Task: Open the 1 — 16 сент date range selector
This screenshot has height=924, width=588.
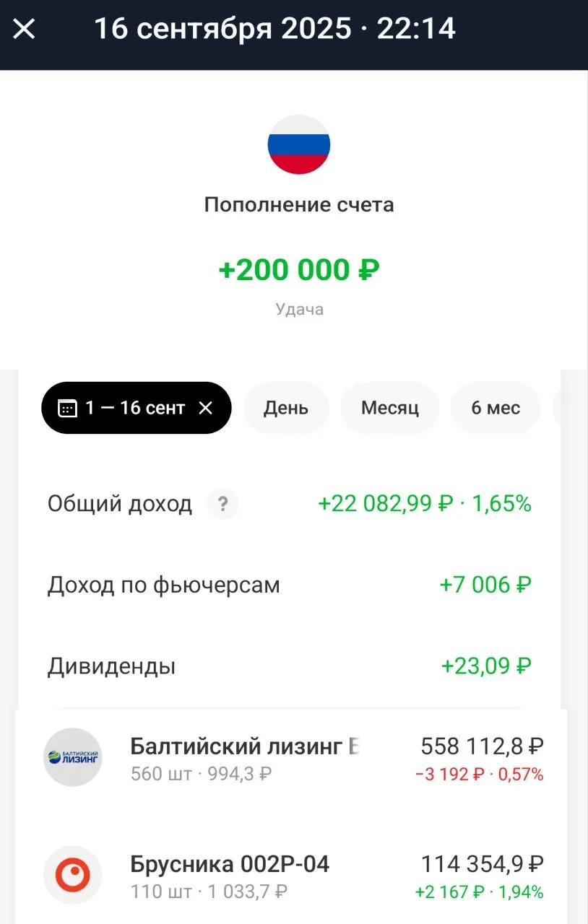Action: click(x=136, y=408)
